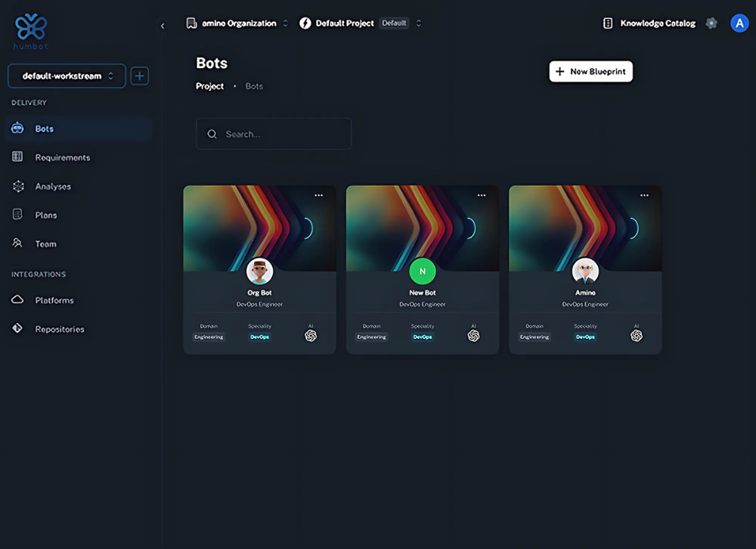Click the humbot butterfly logo
Viewport: 756px width, 549px height.
(x=31, y=29)
